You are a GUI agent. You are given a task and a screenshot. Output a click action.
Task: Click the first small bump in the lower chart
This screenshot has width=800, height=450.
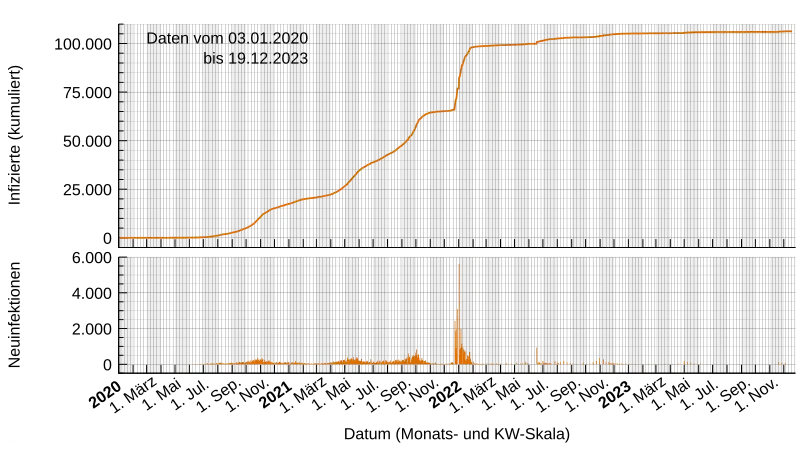[x=258, y=359]
